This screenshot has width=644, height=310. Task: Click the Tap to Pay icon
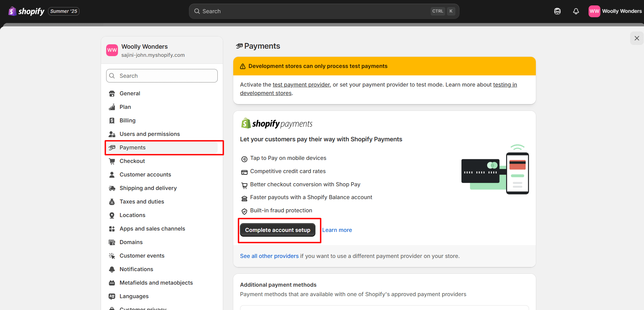[x=244, y=159]
